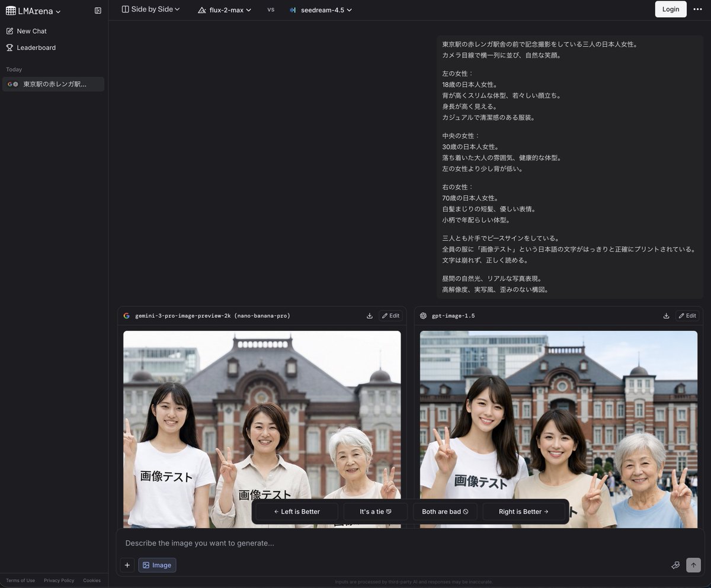Open the LMArena logo menu

pos(33,11)
